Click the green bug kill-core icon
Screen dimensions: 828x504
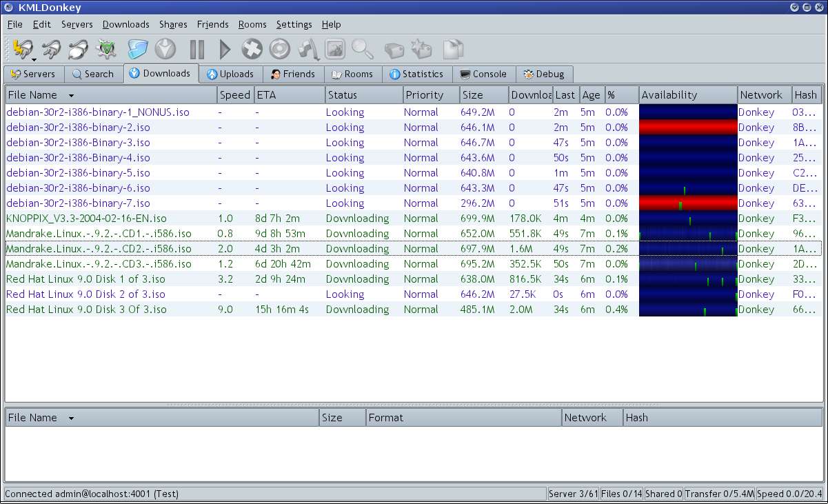pyautogui.click(x=107, y=49)
